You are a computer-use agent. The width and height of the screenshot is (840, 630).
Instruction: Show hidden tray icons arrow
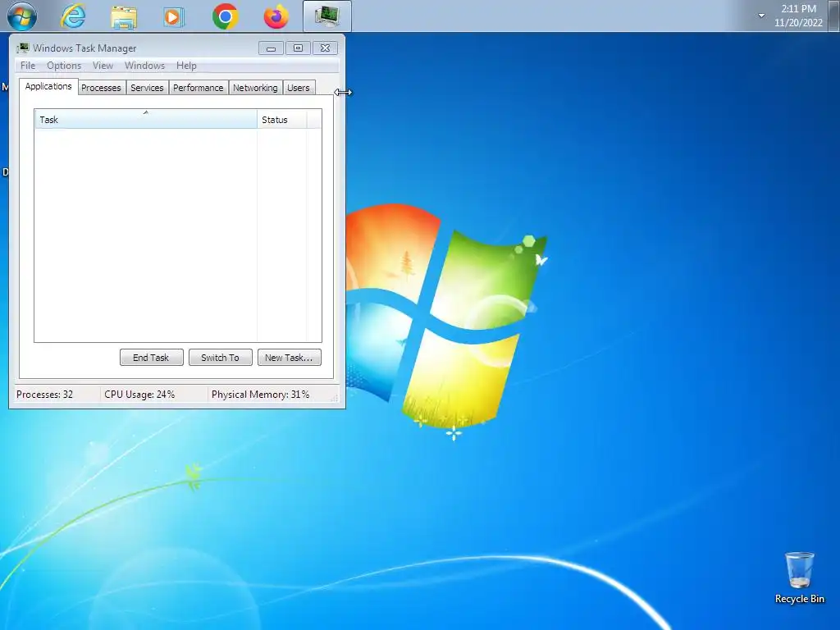(x=761, y=16)
